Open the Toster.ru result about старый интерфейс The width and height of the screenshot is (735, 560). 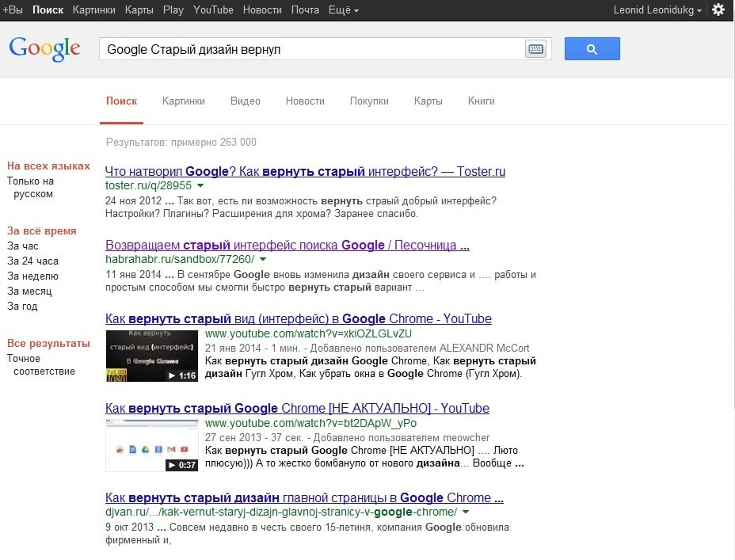click(x=305, y=172)
